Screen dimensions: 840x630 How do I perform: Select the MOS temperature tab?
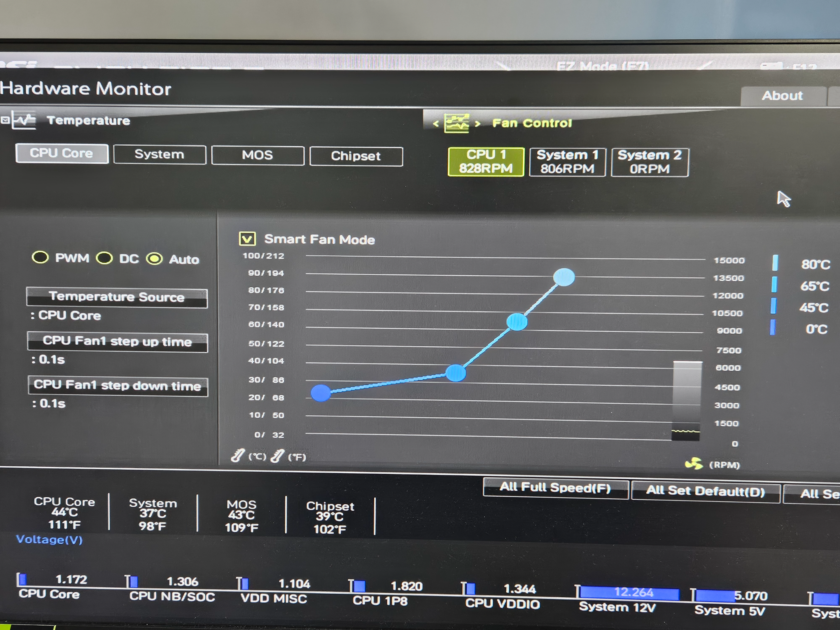258,155
